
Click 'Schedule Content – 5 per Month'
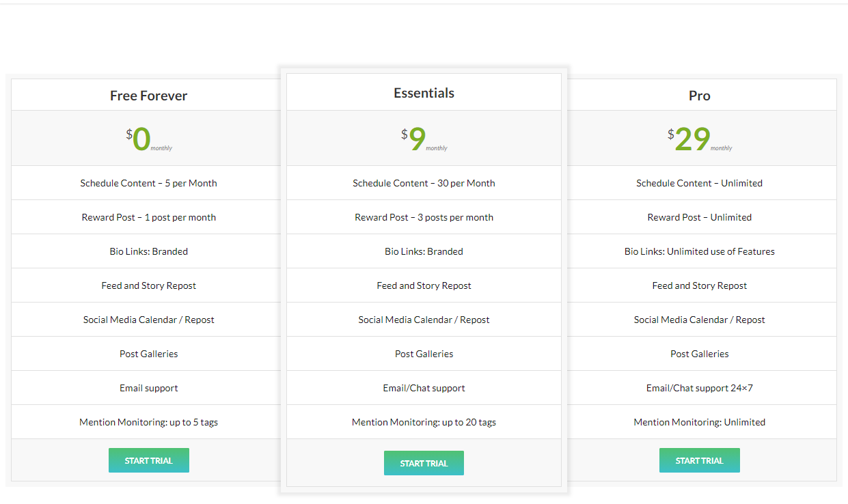click(x=148, y=183)
